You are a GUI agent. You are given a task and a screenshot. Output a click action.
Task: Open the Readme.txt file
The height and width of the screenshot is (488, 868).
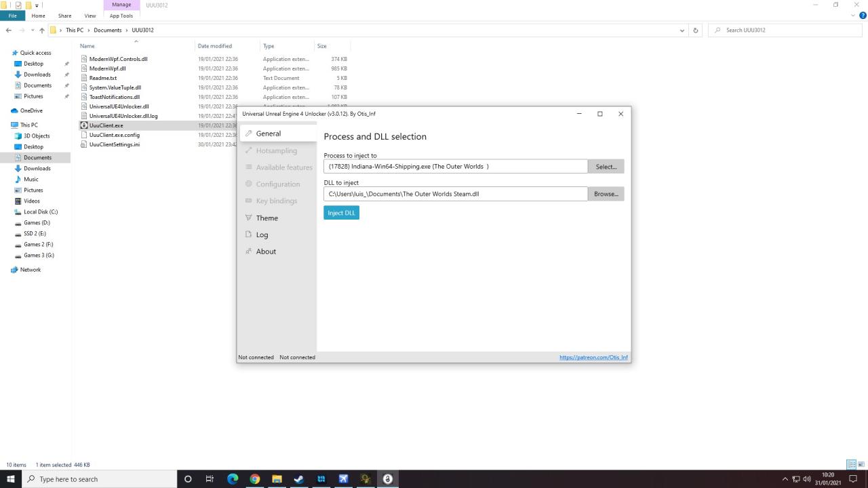pos(103,78)
